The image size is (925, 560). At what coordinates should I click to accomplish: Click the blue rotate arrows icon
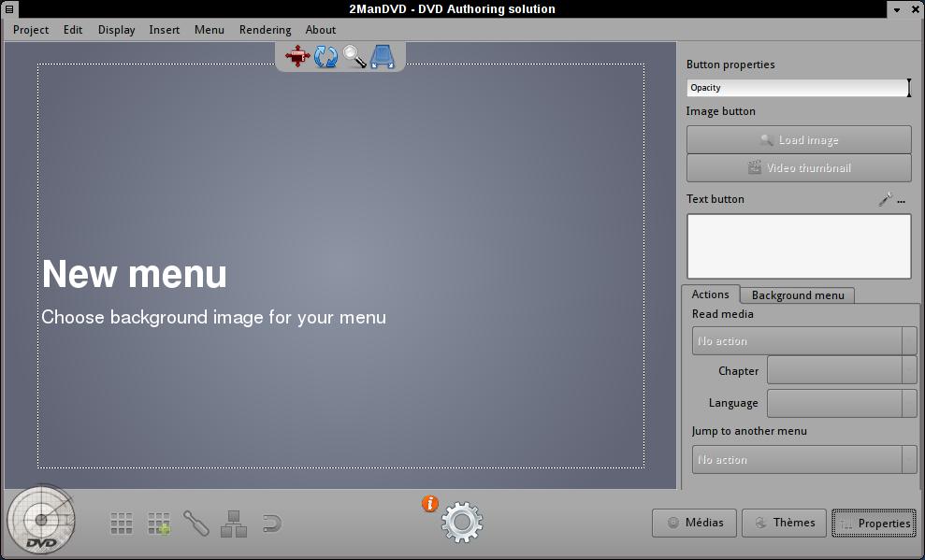click(x=325, y=57)
